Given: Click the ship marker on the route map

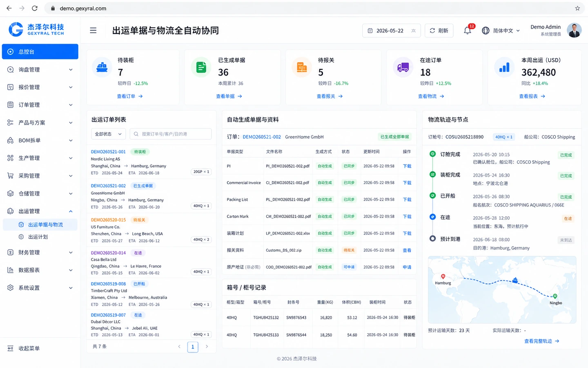Looking at the screenshot, I should click(515, 280).
